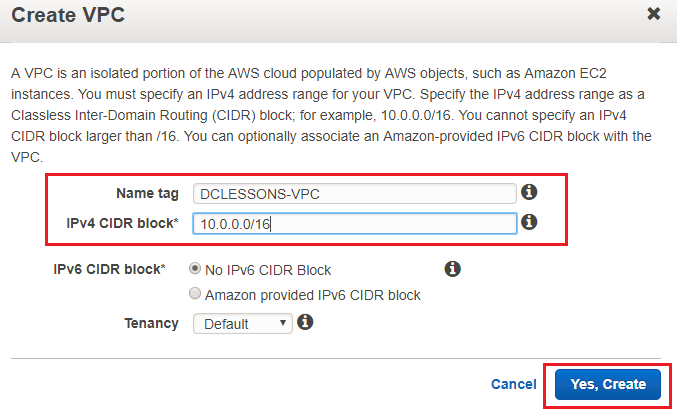This screenshot has width=680, height=419.
Task: Click the "Tenancy" label text
Action: [x=151, y=323]
